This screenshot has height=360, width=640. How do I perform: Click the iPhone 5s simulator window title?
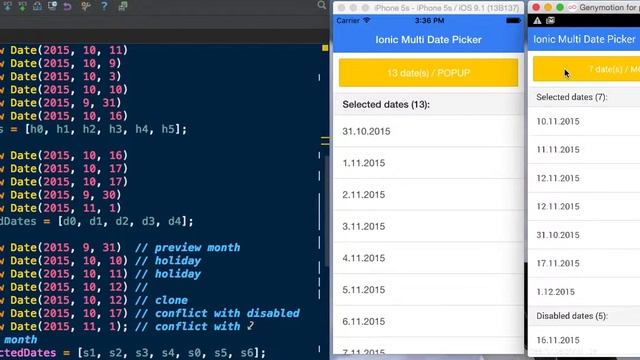point(447,8)
